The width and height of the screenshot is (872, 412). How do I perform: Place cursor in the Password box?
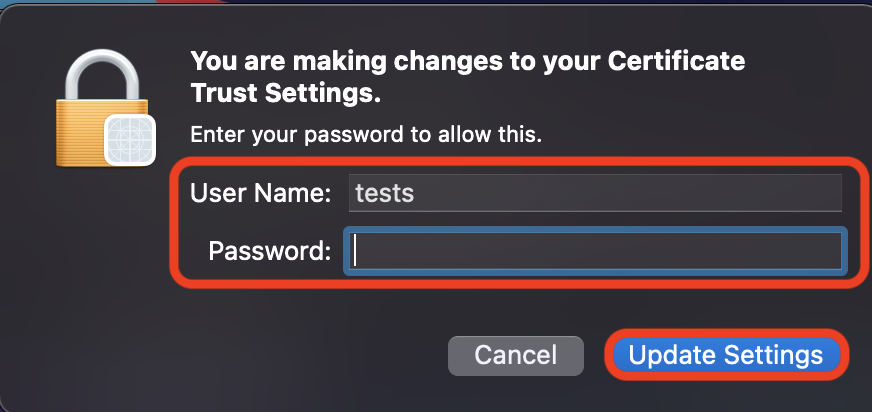[x=594, y=251]
